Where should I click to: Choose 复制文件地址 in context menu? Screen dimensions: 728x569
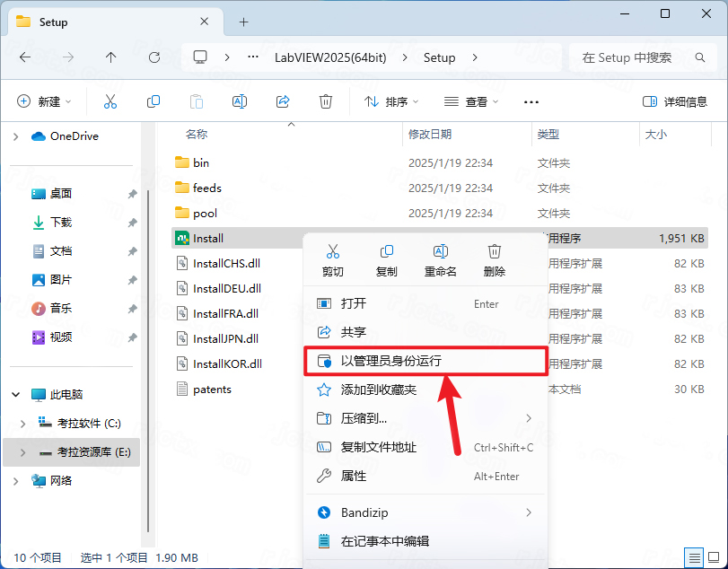[x=425, y=448]
